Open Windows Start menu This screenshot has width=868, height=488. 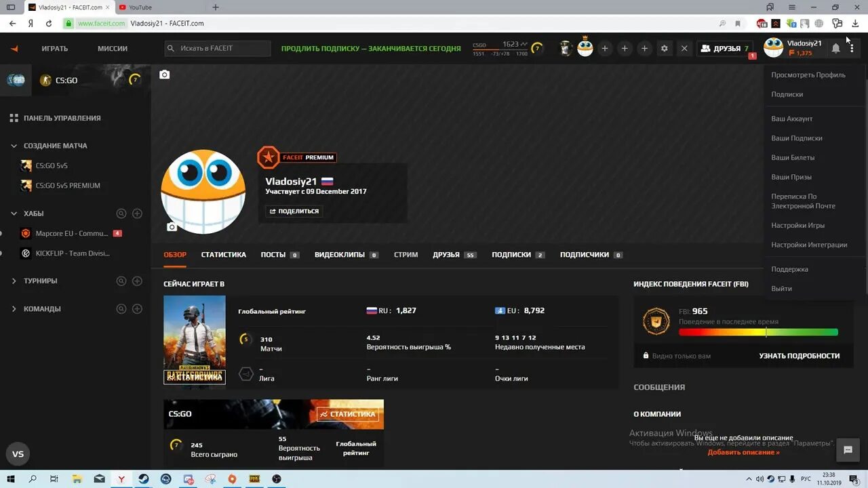pyautogui.click(x=10, y=479)
